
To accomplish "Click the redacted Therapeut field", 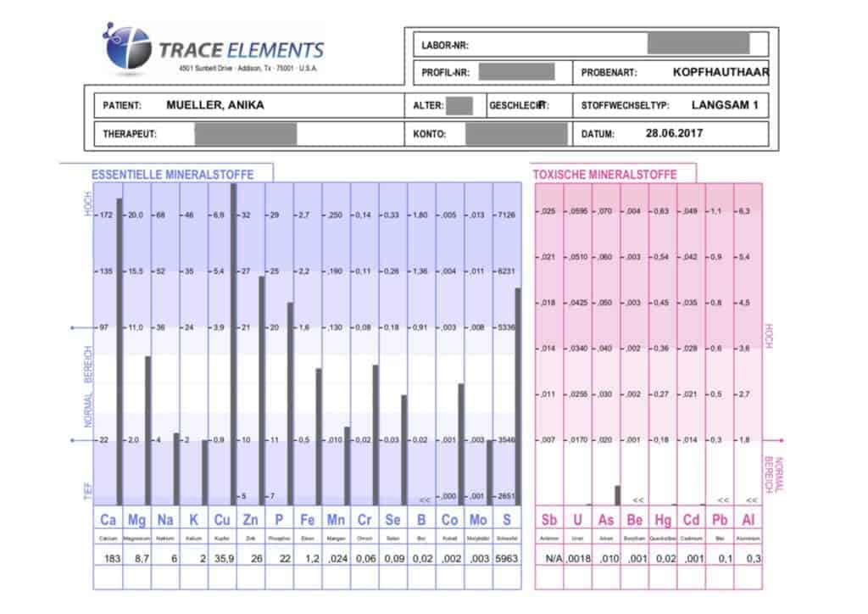I will 246,134.
